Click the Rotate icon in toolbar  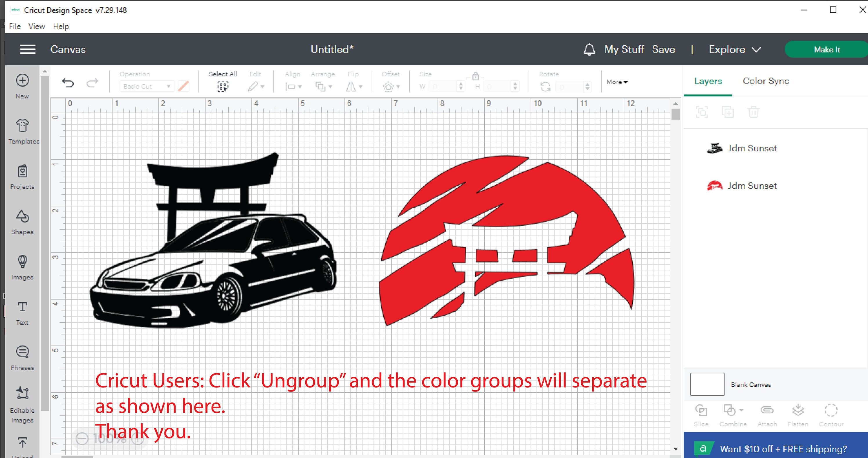click(x=545, y=87)
